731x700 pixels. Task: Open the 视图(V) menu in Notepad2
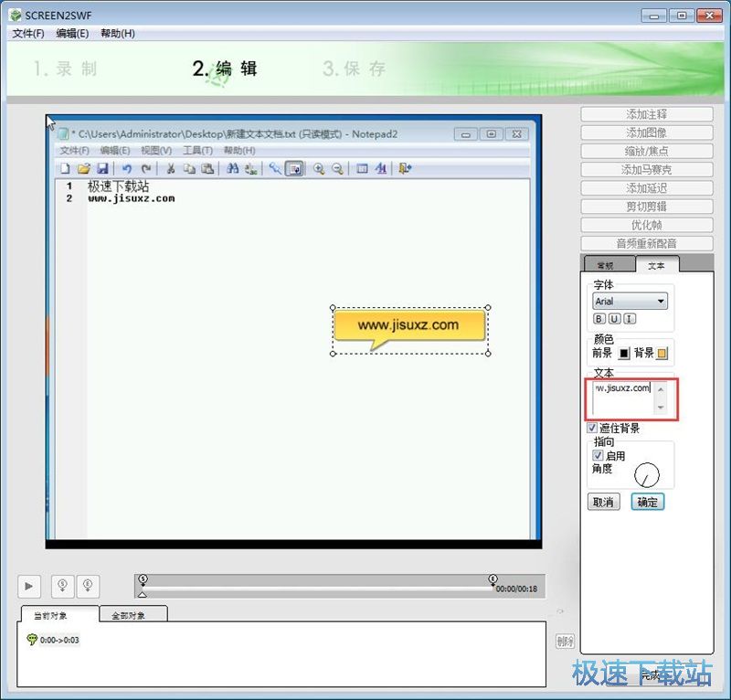click(x=156, y=151)
